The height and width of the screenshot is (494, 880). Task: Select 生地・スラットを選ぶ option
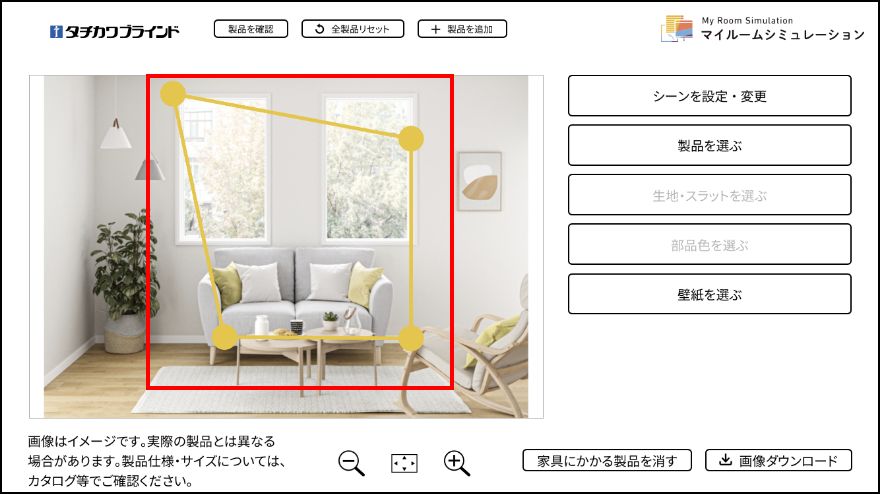(x=709, y=195)
